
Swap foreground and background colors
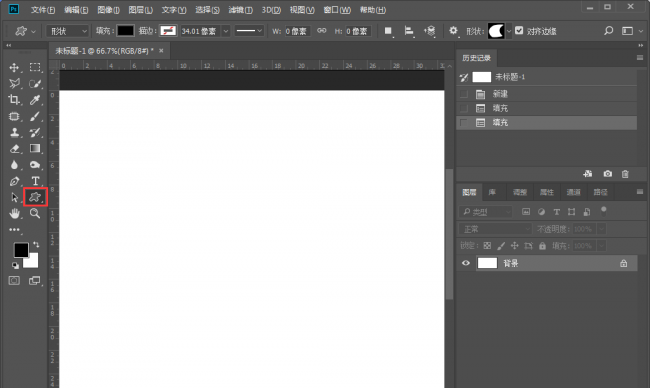[36, 245]
